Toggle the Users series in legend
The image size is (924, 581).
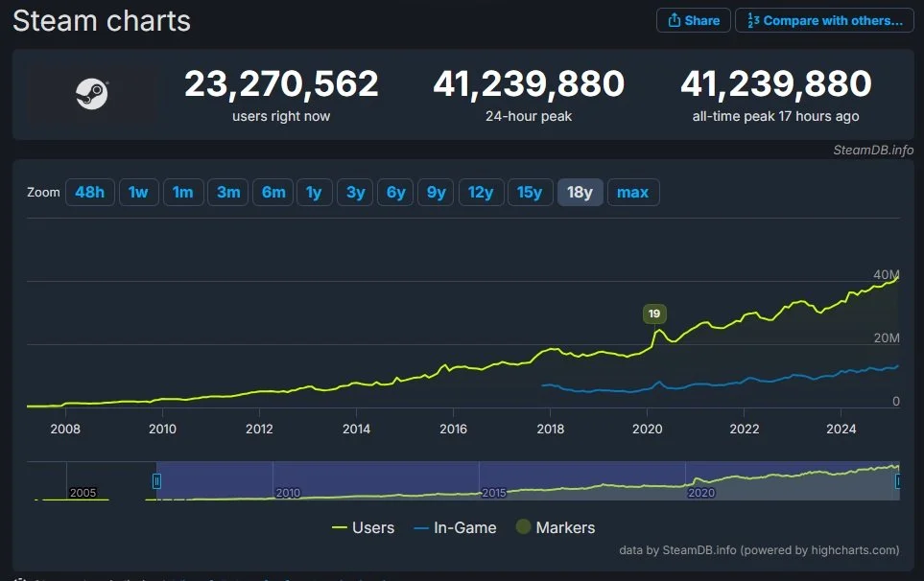pyautogui.click(x=363, y=527)
